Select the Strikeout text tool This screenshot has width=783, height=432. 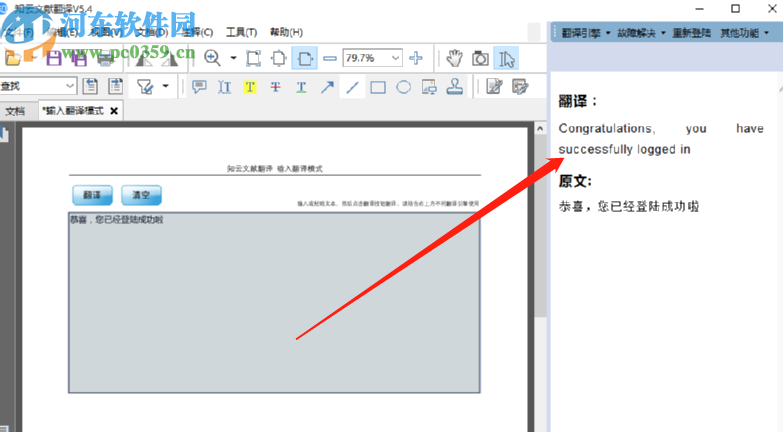[x=275, y=87]
